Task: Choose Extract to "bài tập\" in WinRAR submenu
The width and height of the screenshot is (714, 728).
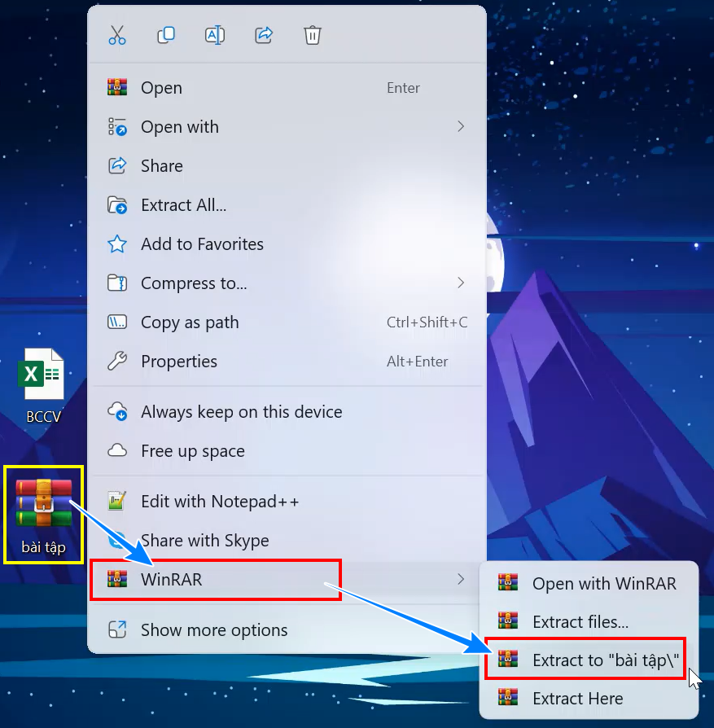Action: [589, 660]
